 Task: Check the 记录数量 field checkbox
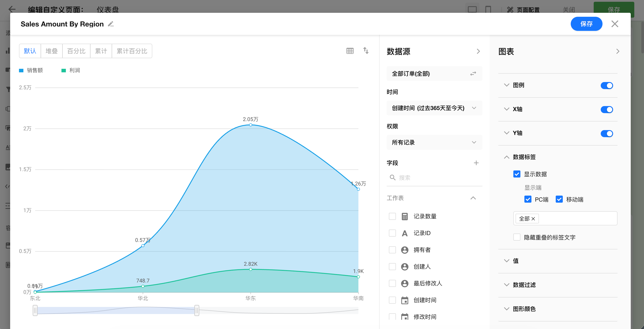[392, 216]
